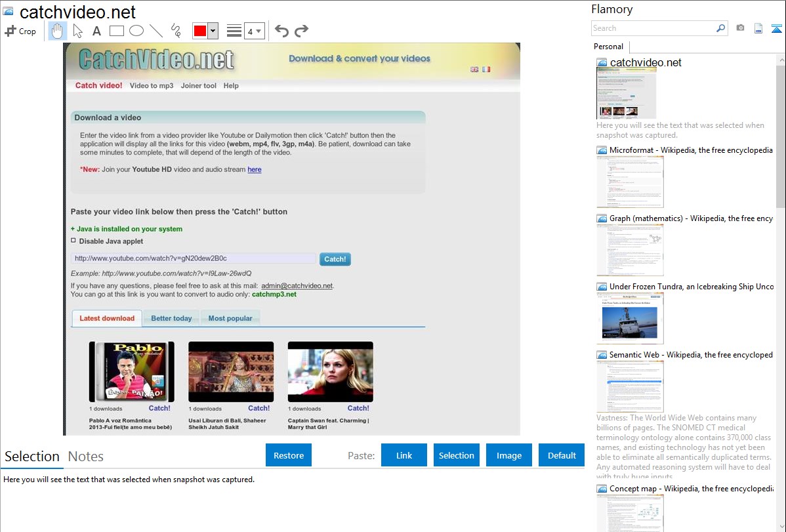This screenshot has height=532, width=786.
Task: Open the Most popular tab
Action: tap(230, 318)
